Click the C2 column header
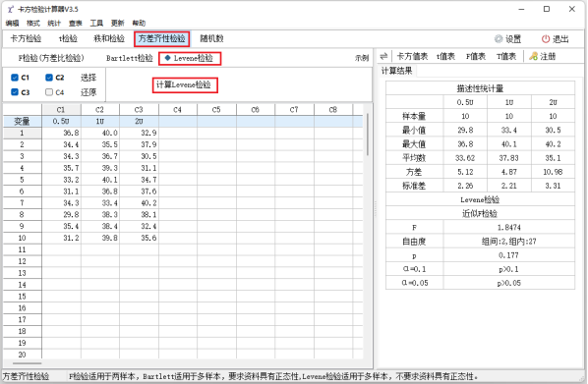 pyautogui.click(x=99, y=110)
